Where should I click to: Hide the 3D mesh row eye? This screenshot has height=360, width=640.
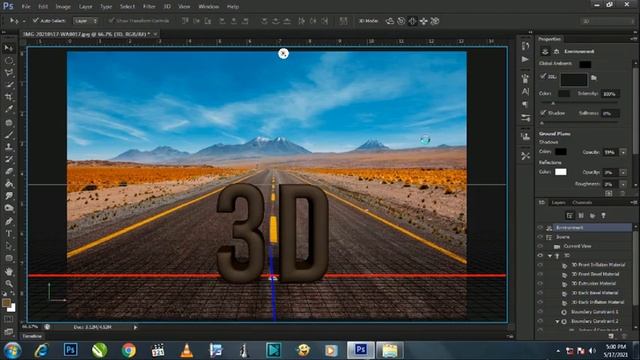click(x=540, y=256)
